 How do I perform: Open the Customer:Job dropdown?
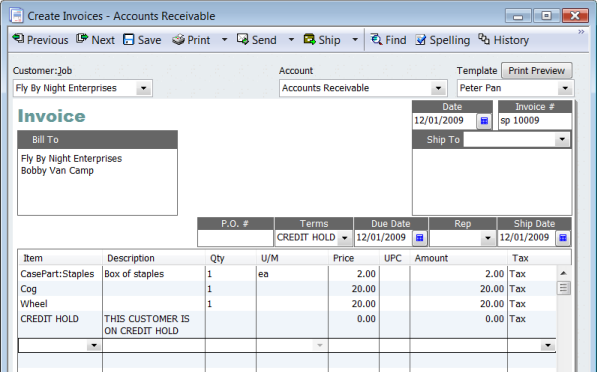[144, 88]
